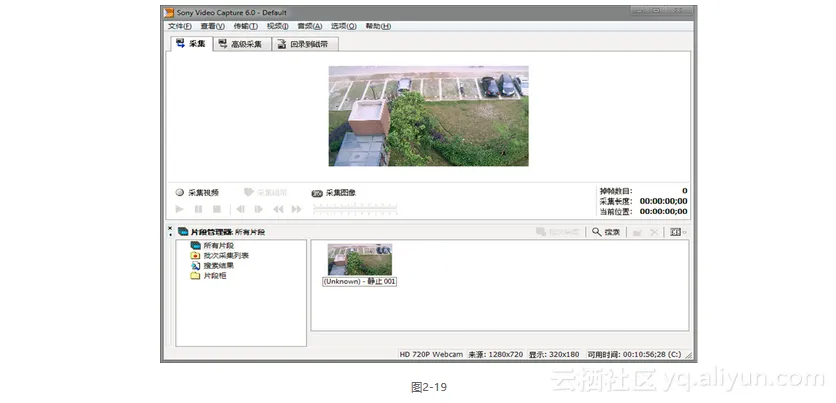Select the captured still clip thumbnail

[360, 260]
